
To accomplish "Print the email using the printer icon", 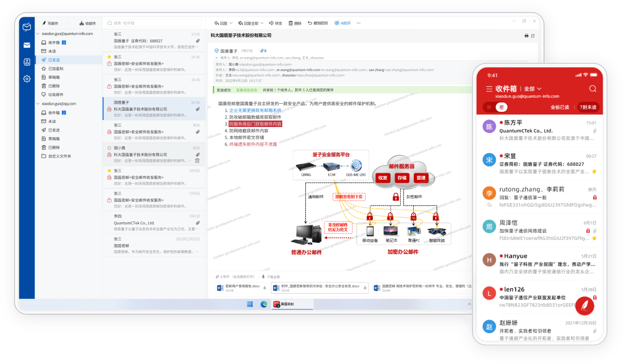I will coord(526,36).
